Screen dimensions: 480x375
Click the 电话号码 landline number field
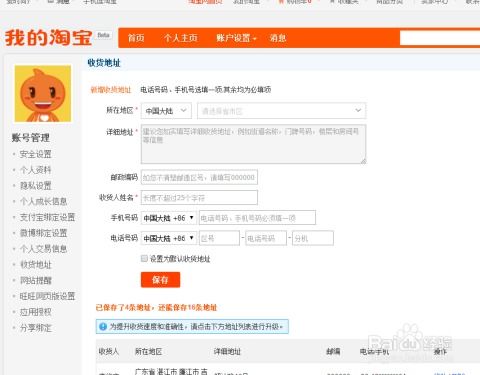point(266,238)
